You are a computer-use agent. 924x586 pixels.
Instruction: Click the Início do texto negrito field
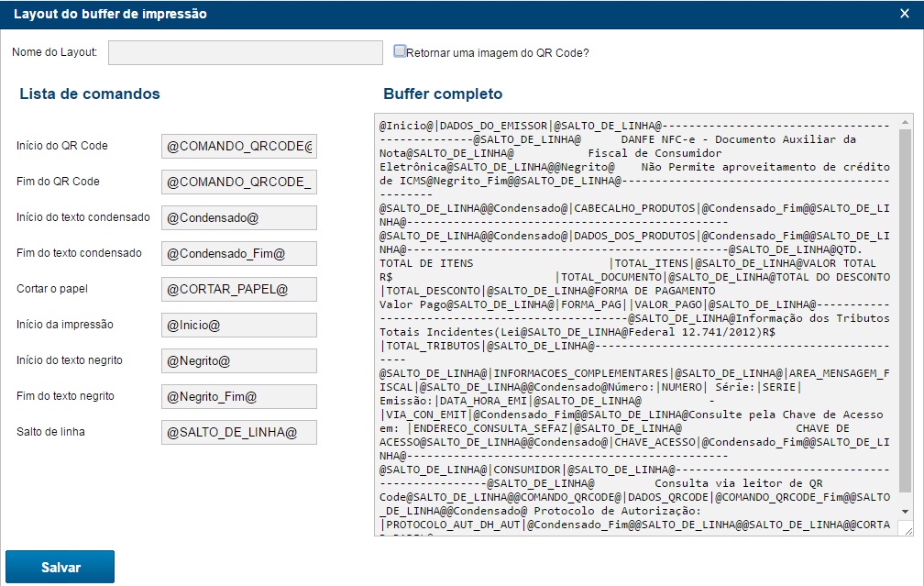point(238,360)
